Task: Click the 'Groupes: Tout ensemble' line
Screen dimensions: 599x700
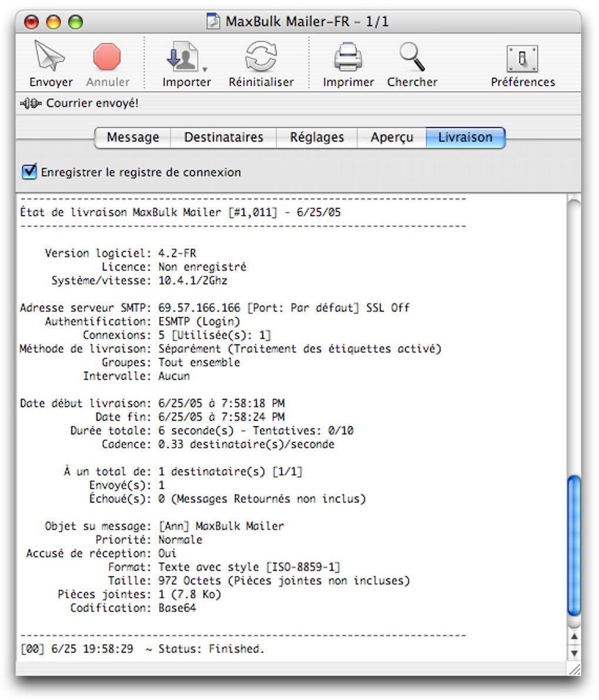Action: (x=171, y=362)
